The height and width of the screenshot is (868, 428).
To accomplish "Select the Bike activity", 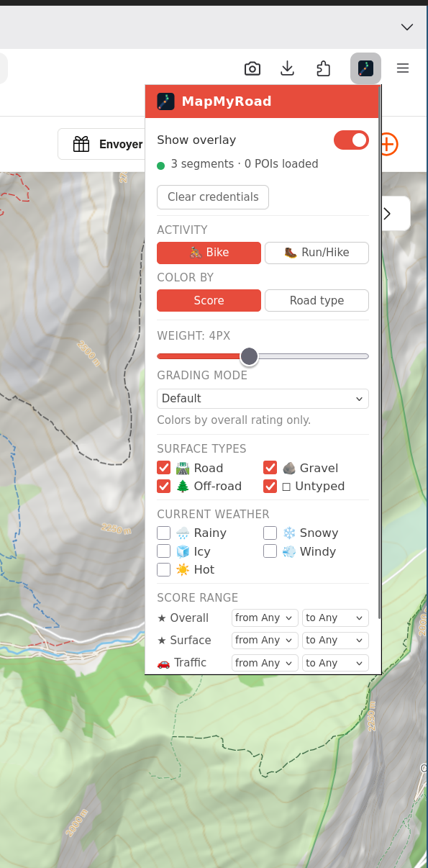I will click(x=209, y=253).
